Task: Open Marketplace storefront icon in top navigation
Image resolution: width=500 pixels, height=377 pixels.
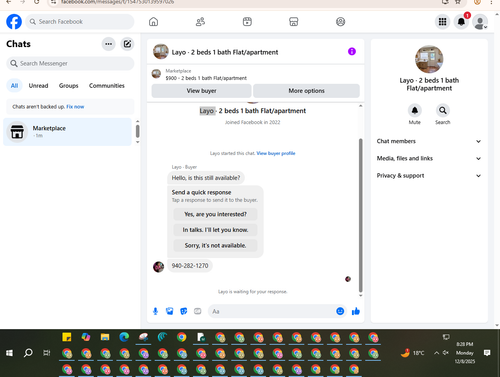Action: click(x=294, y=22)
